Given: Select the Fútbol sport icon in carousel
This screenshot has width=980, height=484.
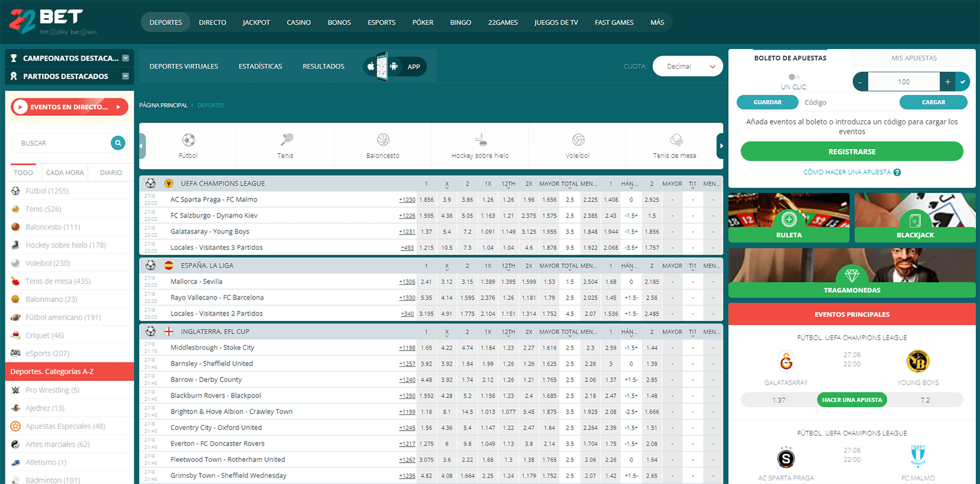Looking at the screenshot, I should coord(189,140).
